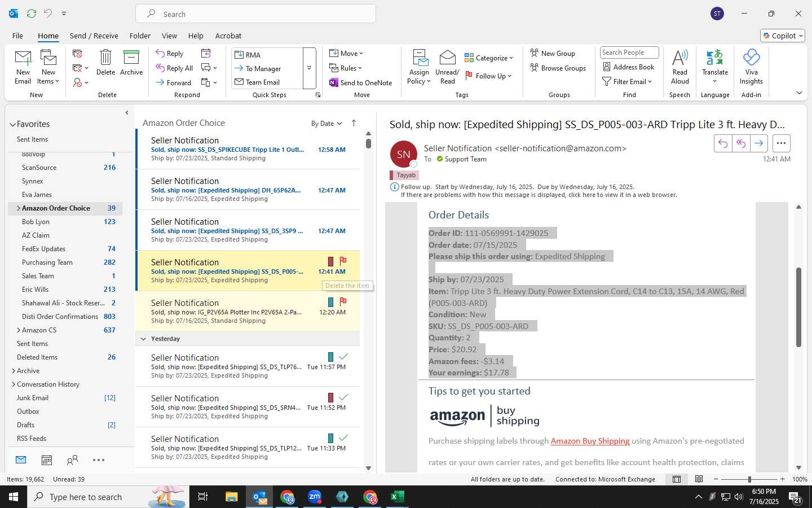Click the Copilot button

783,36
